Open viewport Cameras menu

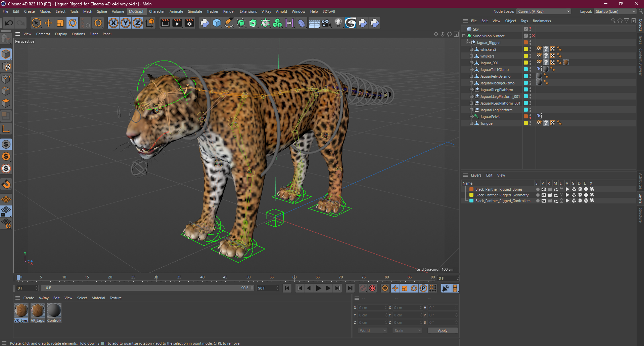[43, 34]
